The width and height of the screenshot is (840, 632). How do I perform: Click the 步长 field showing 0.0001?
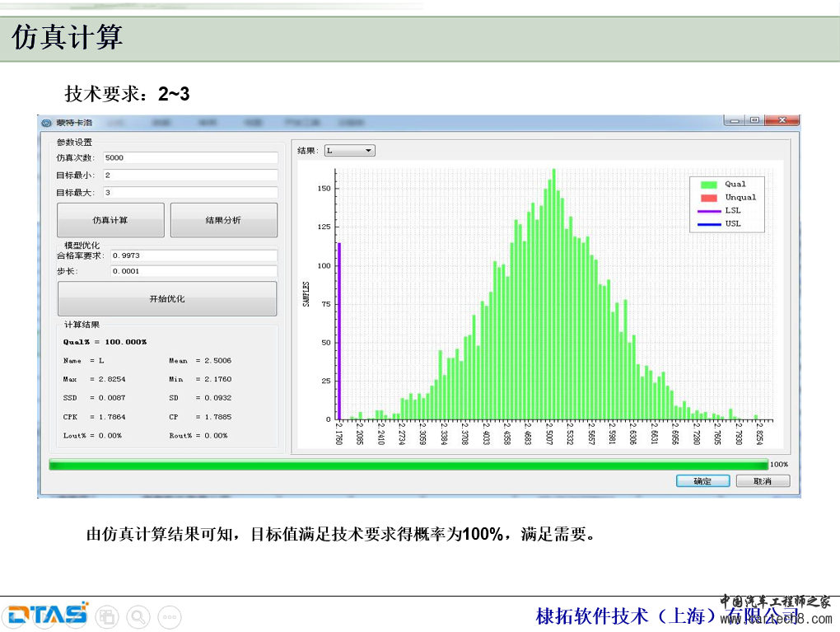pos(194,271)
